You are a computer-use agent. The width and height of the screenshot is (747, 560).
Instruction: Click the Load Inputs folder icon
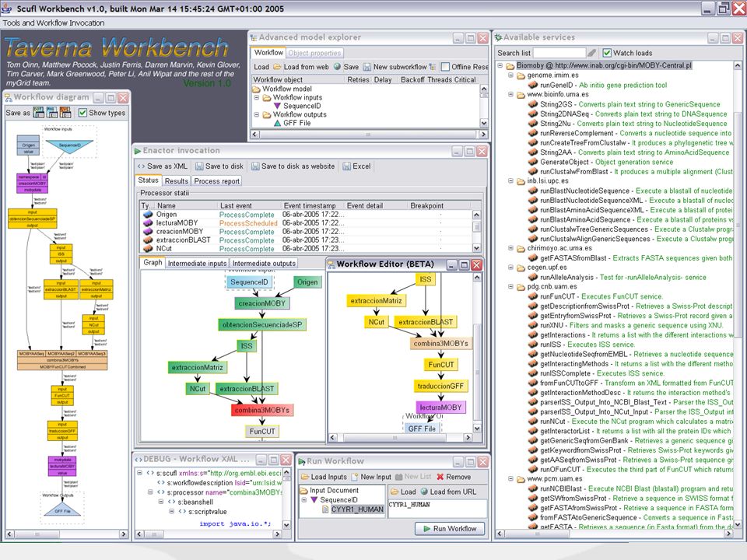305,477
